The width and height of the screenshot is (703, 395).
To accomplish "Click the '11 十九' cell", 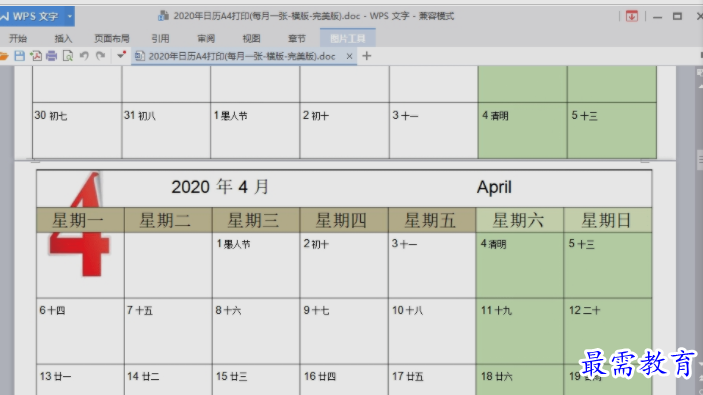I will (x=520, y=331).
